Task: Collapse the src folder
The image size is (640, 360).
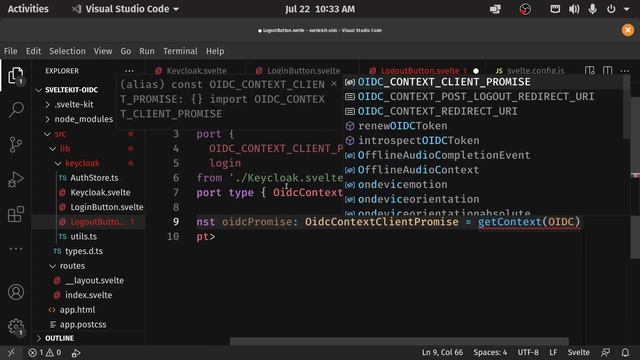Action: tap(60, 134)
